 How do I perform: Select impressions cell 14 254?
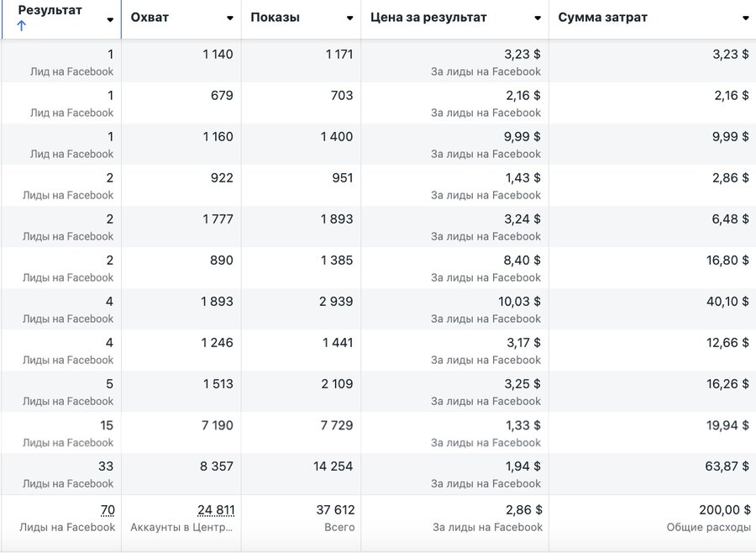click(333, 466)
